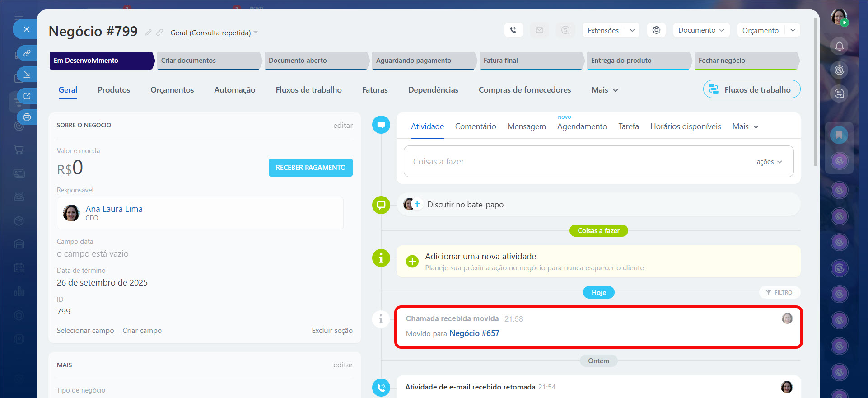Viewport: 868px width, 398px height.
Task: Click the FILTRO button in timeline
Action: [779, 292]
